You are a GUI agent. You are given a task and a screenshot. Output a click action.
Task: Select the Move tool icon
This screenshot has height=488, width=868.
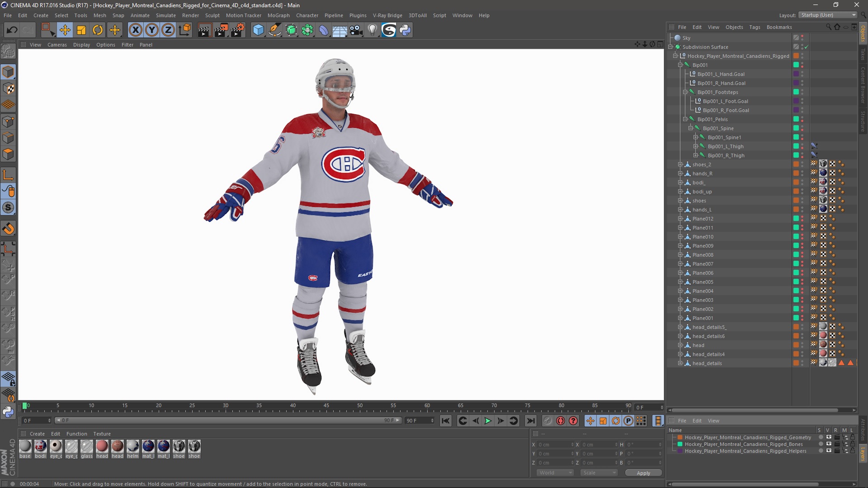coord(65,30)
